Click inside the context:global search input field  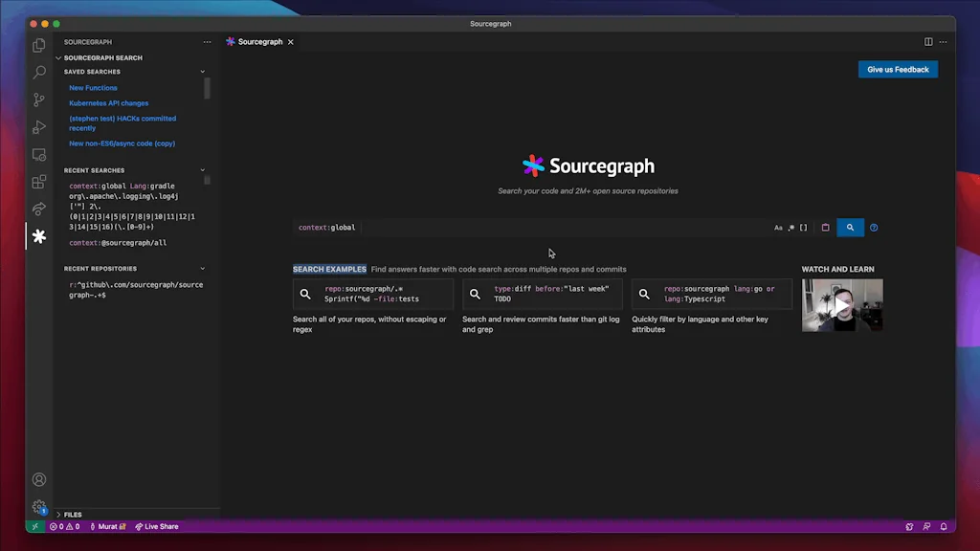tap(431, 228)
